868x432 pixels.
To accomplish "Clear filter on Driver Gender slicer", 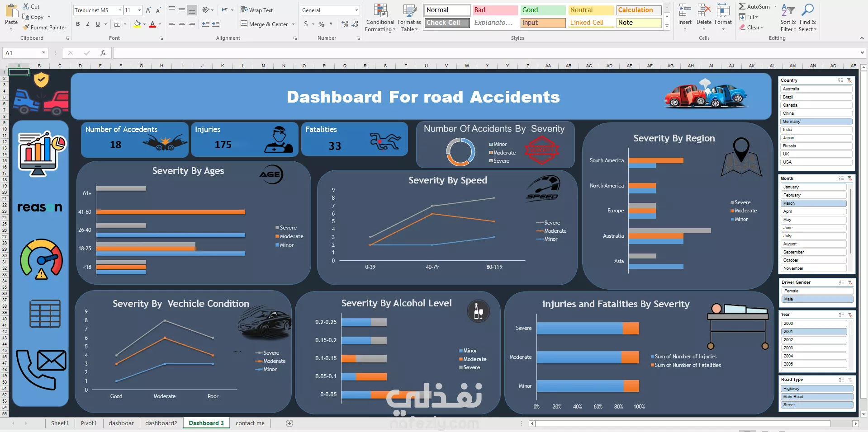I will click(850, 282).
